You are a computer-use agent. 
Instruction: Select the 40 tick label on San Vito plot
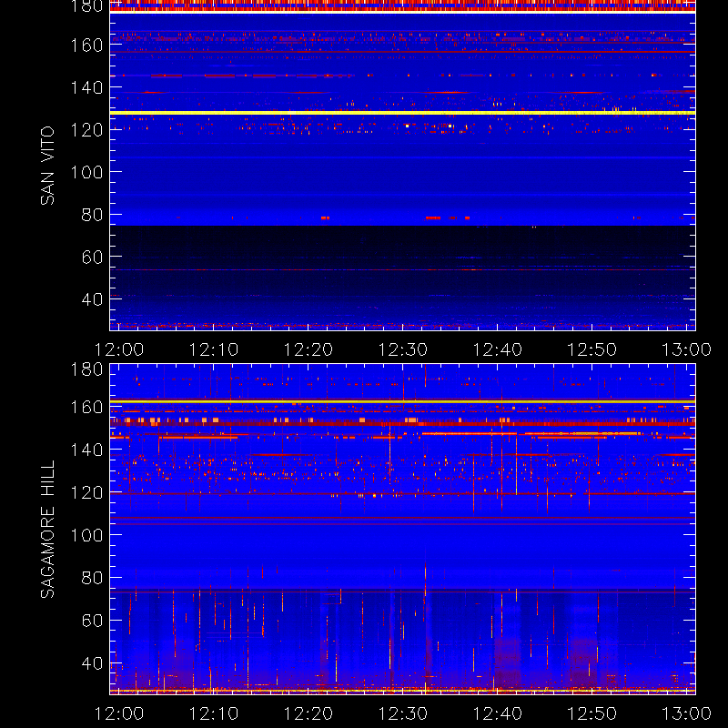point(92,299)
